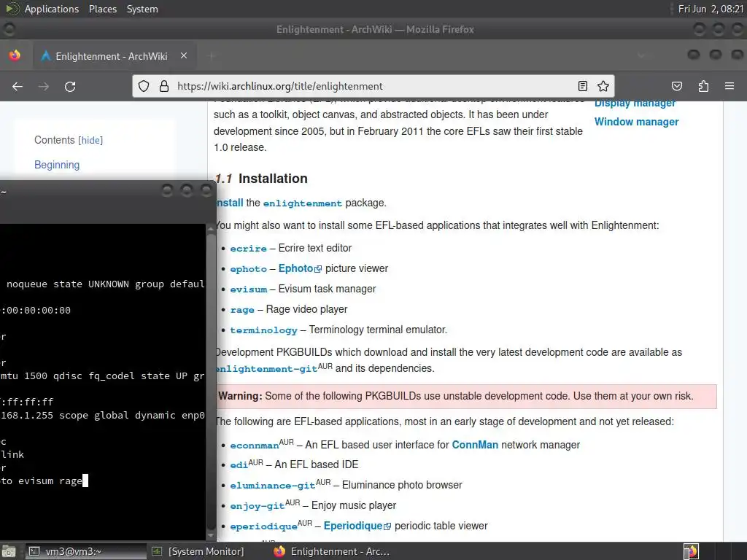747x560 pixels.
Task: Click the terminal scrollbar down arrow
Action: (212, 536)
